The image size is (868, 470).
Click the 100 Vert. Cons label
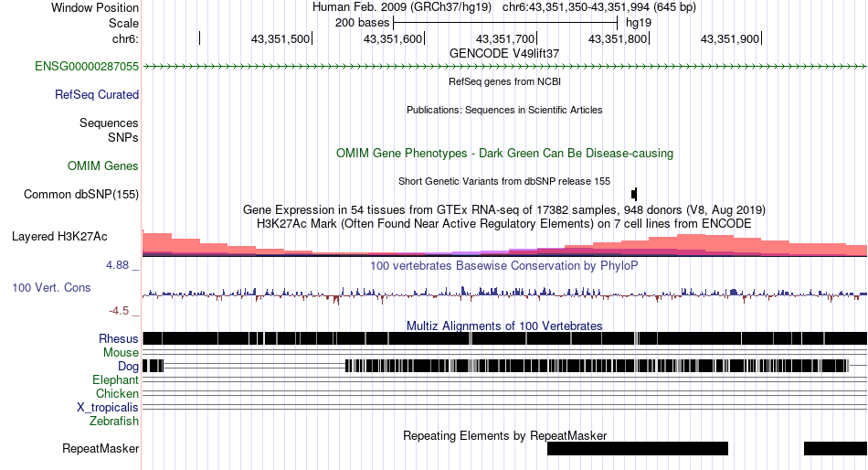pyautogui.click(x=51, y=288)
